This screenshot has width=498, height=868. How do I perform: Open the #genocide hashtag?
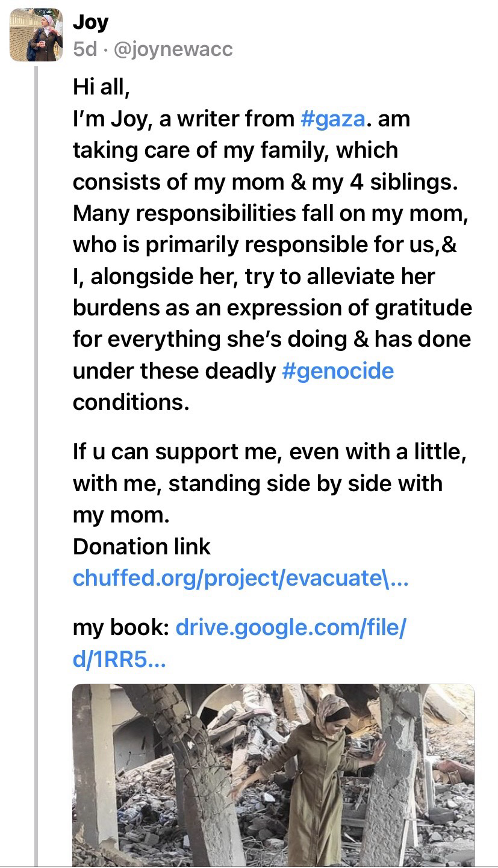pos(337,371)
